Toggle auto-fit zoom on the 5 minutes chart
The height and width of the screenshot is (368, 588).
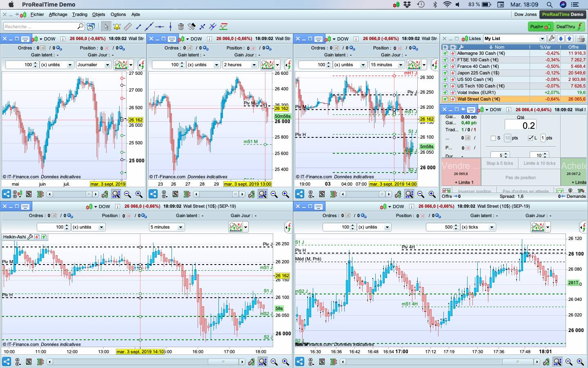point(263,361)
